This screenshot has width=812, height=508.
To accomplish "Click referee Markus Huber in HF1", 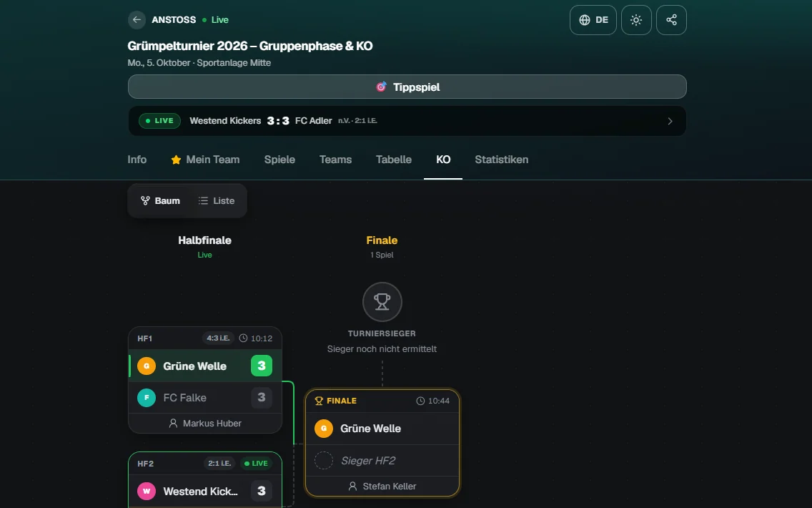I will (205, 424).
